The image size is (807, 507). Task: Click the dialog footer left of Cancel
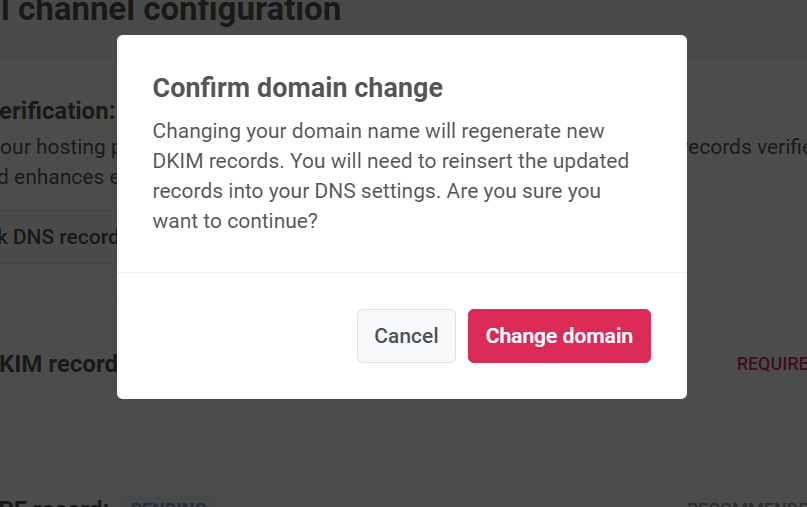[240, 336]
